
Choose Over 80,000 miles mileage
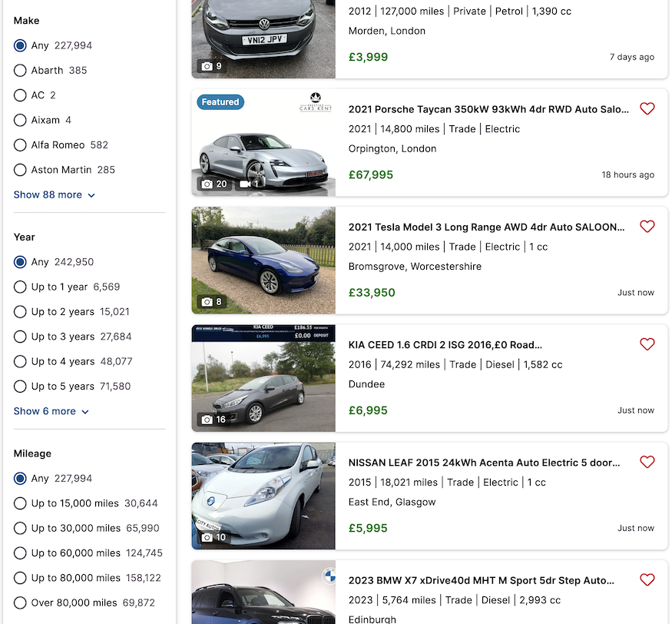(x=20, y=603)
